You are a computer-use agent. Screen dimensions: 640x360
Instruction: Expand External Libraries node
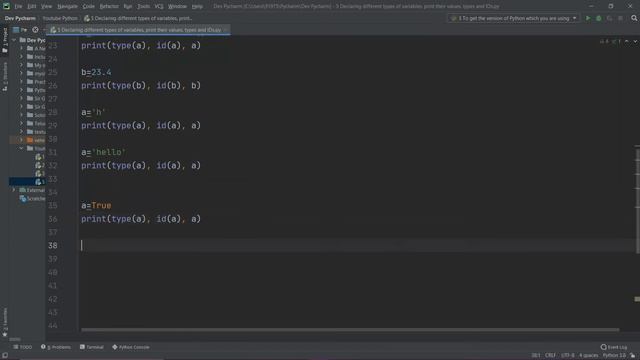(x=14, y=190)
